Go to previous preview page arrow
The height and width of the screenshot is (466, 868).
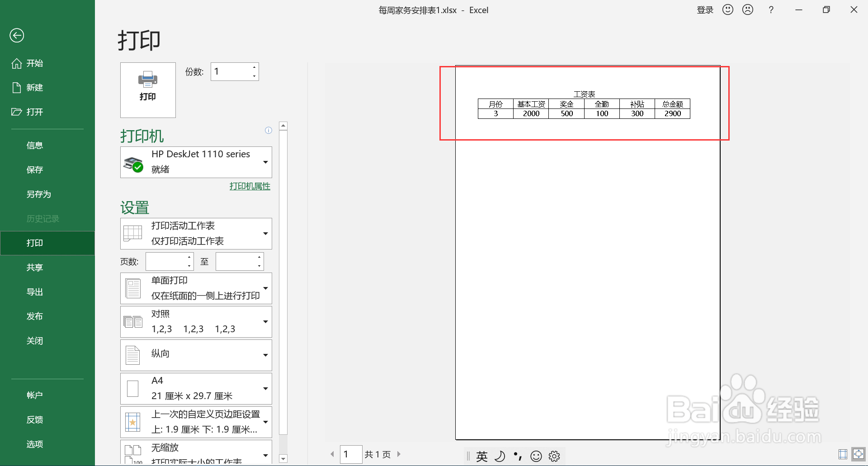[332, 454]
